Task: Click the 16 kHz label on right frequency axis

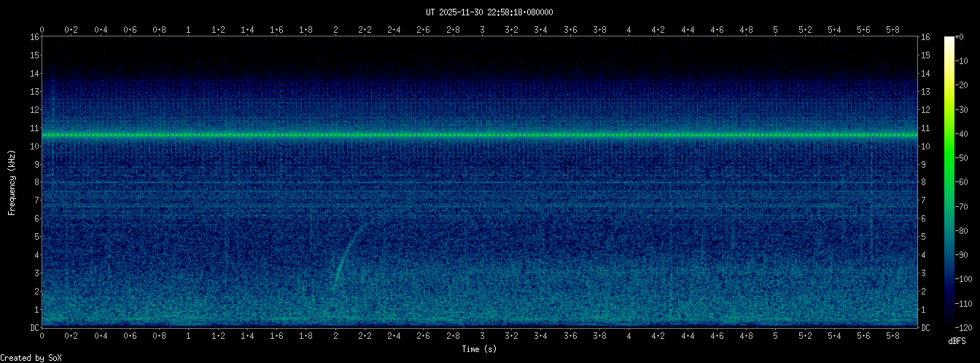Action: pyautogui.click(x=926, y=37)
